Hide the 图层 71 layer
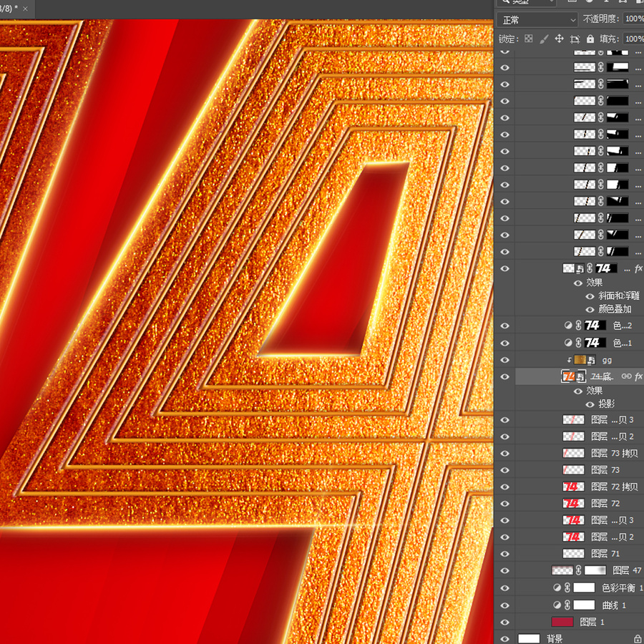644x644 pixels. pyautogui.click(x=504, y=554)
